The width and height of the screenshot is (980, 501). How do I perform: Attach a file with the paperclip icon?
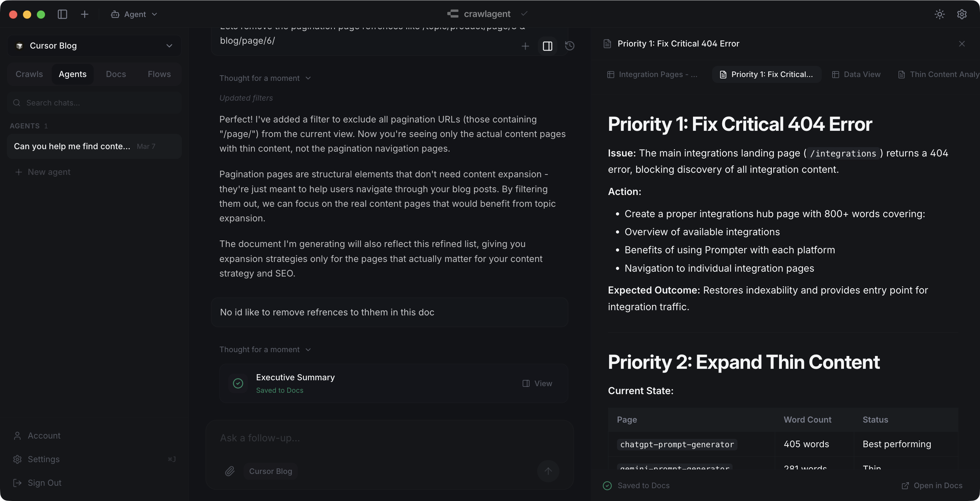(229, 471)
